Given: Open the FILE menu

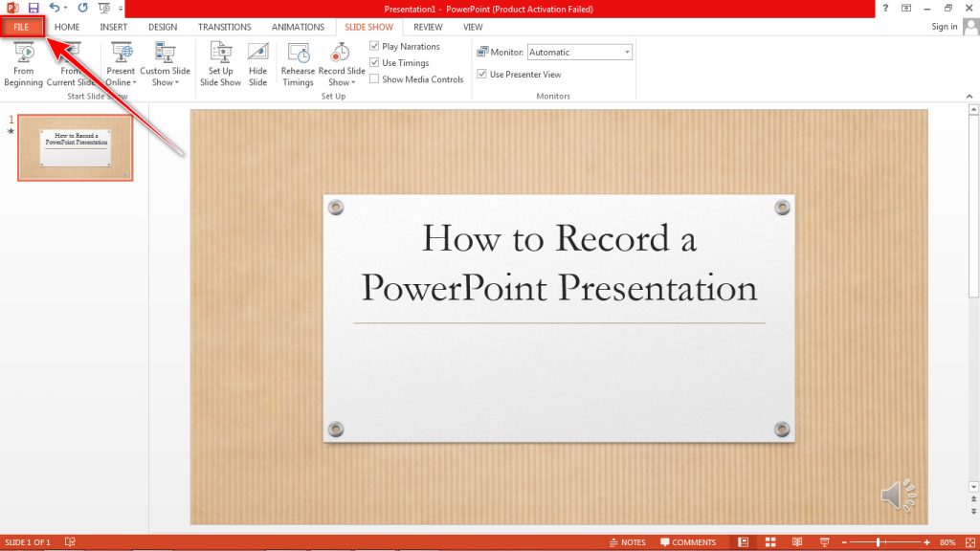Looking at the screenshot, I should click(21, 27).
